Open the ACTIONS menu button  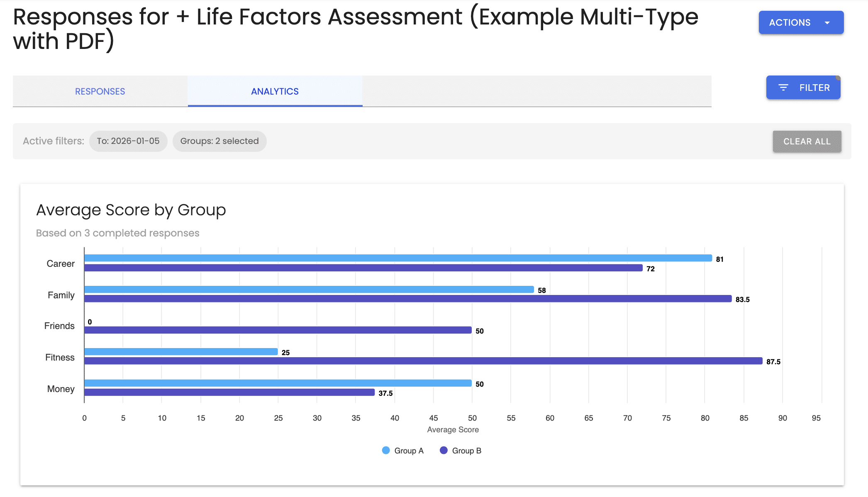tap(801, 22)
